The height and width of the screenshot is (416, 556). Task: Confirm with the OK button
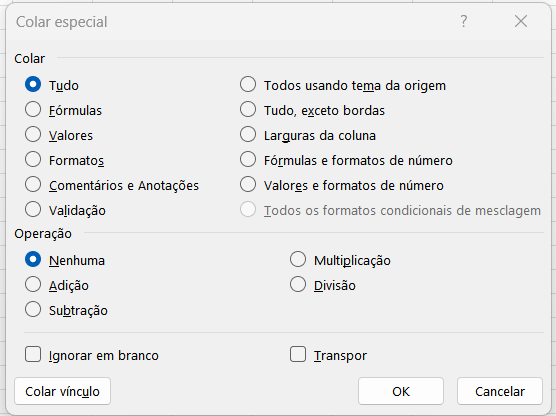click(401, 391)
